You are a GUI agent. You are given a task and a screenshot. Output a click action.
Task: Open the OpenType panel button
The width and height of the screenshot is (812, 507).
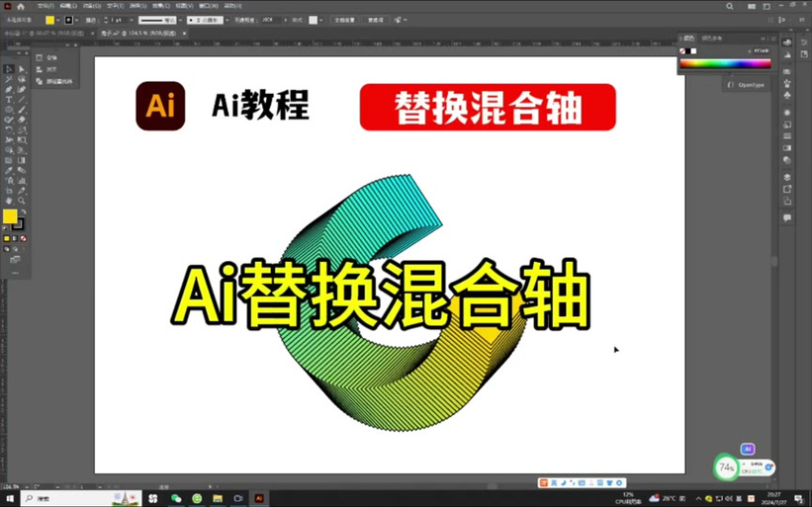click(747, 85)
